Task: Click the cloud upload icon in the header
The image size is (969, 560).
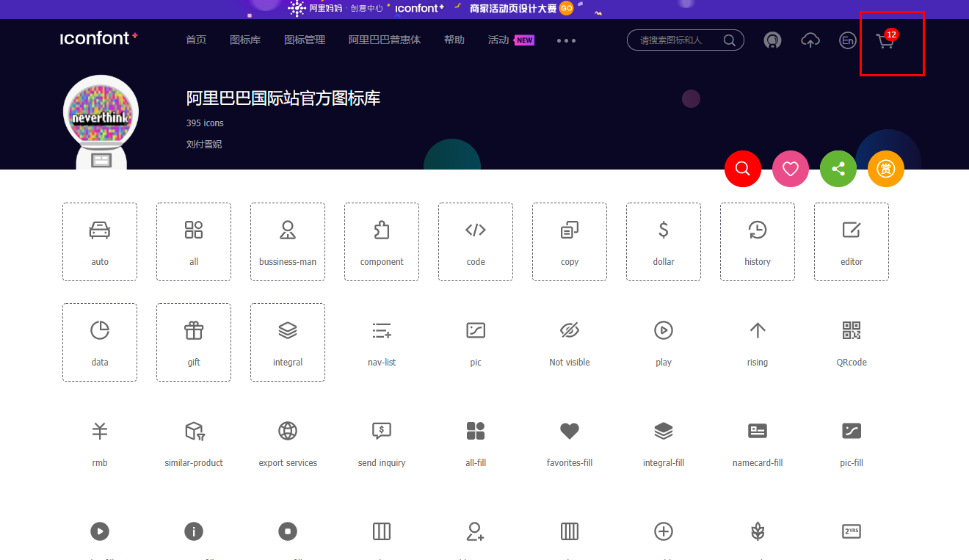Action: click(810, 40)
